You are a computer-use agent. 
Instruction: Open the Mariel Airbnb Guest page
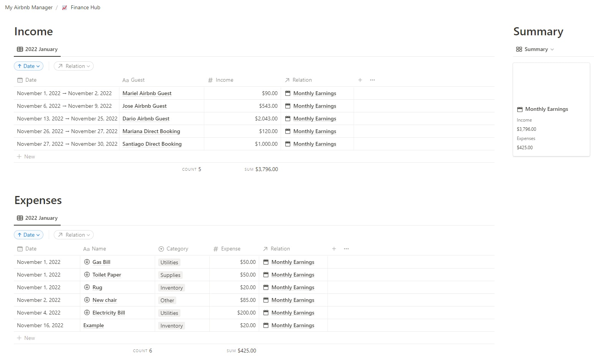tap(147, 93)
